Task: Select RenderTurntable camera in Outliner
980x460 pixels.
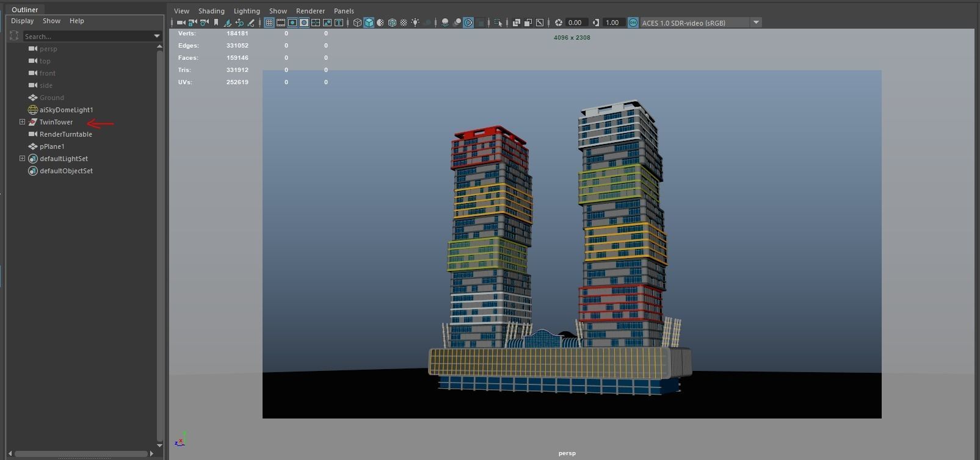Action: (x=66, y=134)
